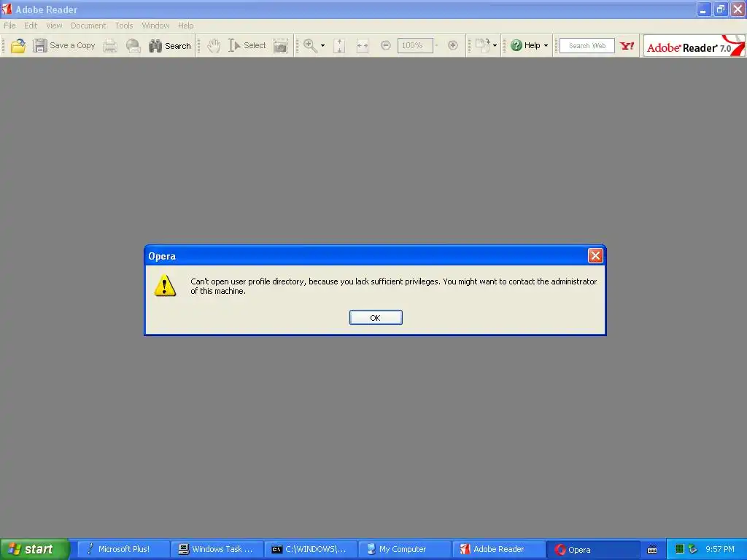The height and width of the screenshot is (560, 747).
Task: Open the File menu
Action: coord(9,26)
